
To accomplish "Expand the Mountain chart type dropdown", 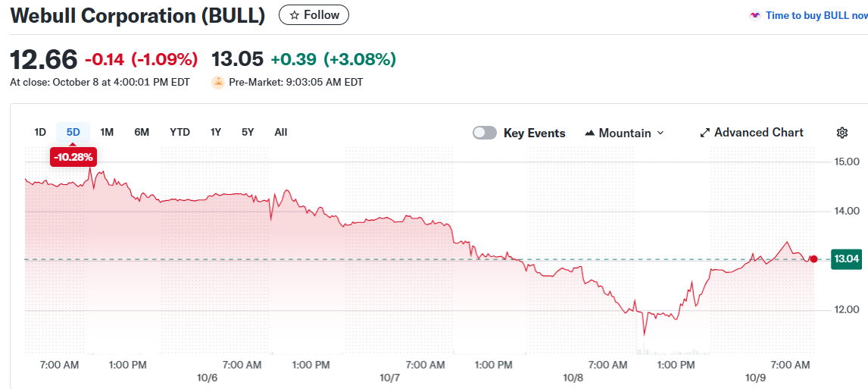I will pos(660,133).
